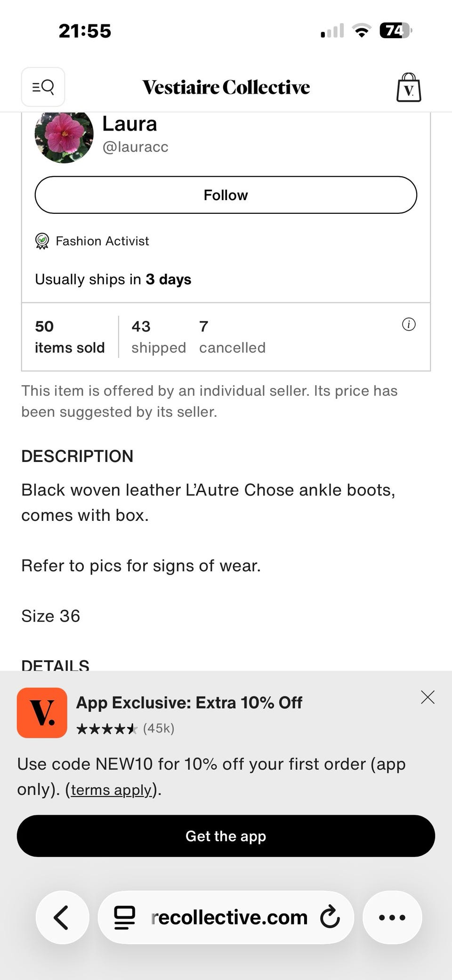The width and height of the screenshot is (452, 980).
Task: Open the terms apply link
Action: coord(111,790)
